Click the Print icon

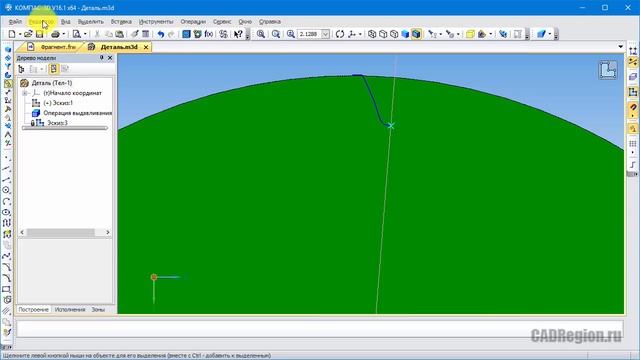tap(56, 34)
